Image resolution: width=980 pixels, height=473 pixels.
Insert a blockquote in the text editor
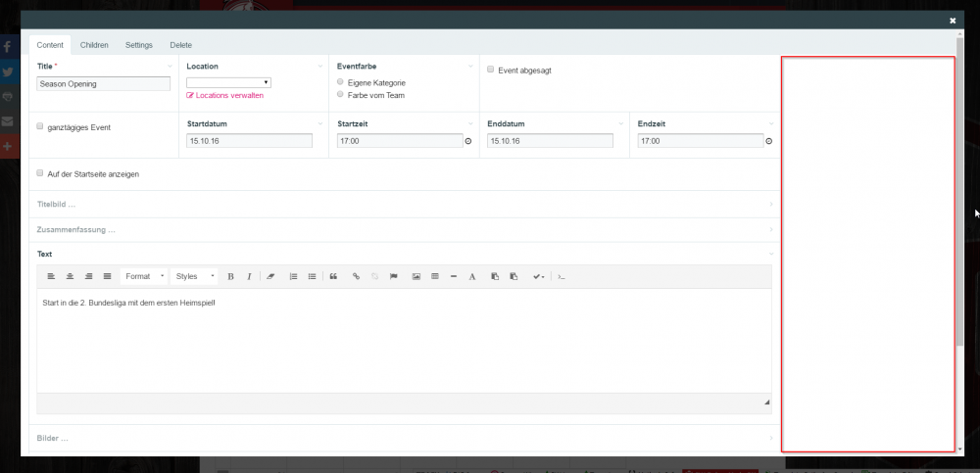click(x=333, y=277)
